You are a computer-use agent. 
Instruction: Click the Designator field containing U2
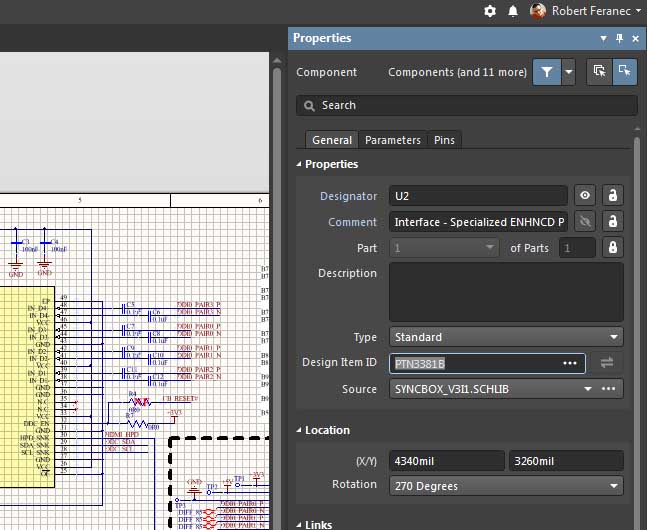pyautogui.click(x=478, y=196)
